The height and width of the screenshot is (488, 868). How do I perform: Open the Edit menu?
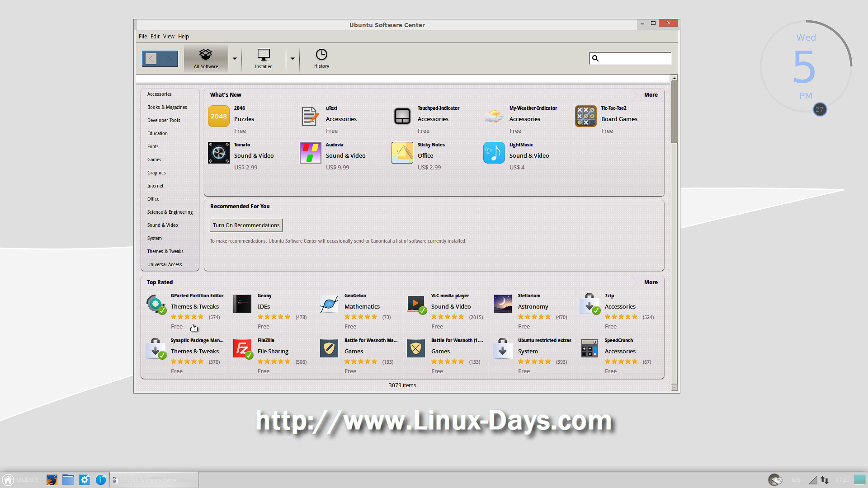coord(155,37)
